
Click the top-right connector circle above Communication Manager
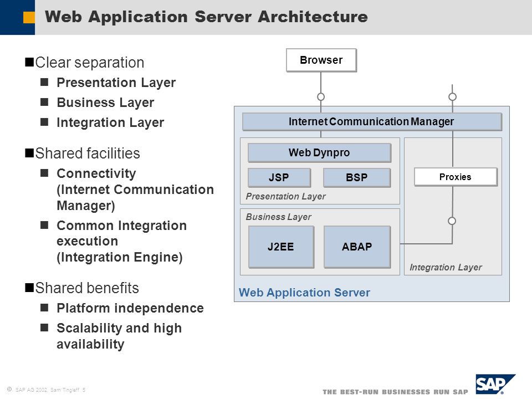pos(452,96)
